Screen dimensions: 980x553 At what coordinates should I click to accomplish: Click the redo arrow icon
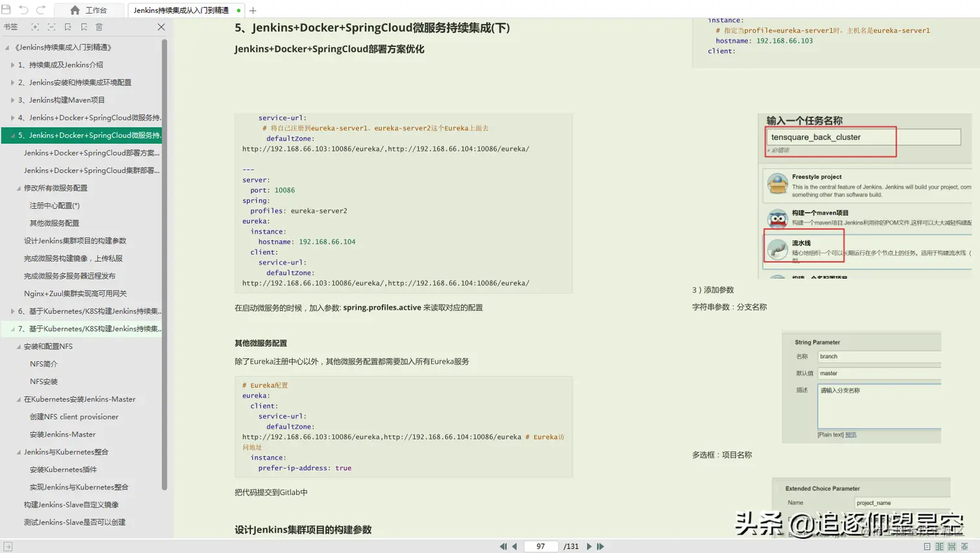(x=41, y=10)
